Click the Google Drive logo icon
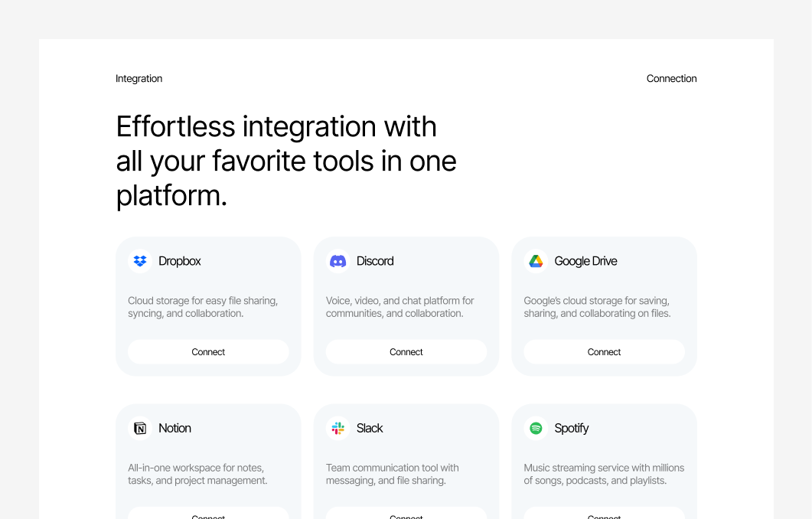The width and height of the screenshot is (812, 519). (536, 261)
